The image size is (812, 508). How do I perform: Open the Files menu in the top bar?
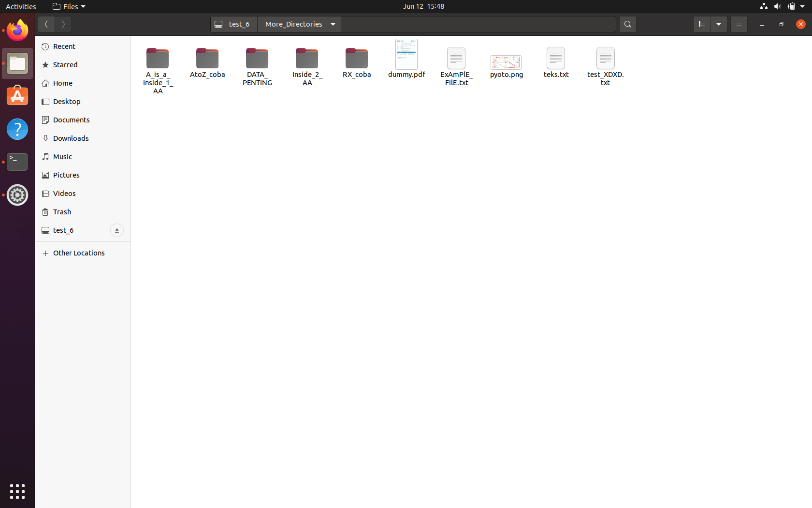pyautogui.click(x=68, y=6)
